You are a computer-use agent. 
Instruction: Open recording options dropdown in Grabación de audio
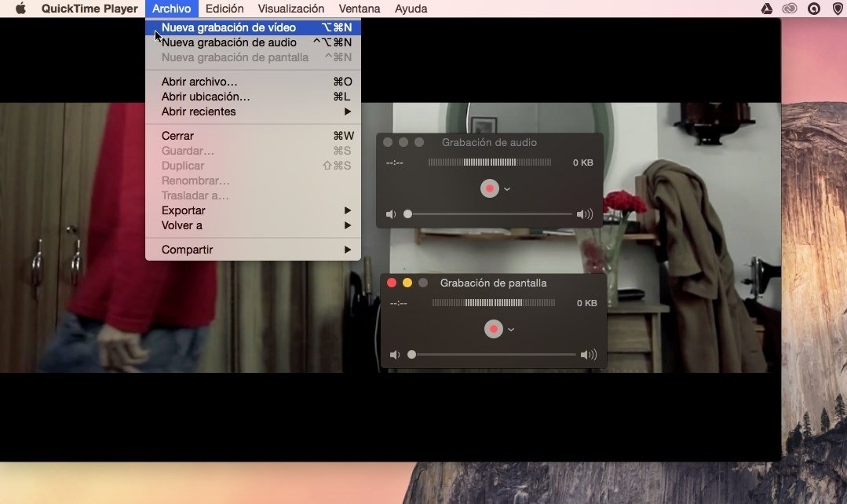(x=507, y=189)
